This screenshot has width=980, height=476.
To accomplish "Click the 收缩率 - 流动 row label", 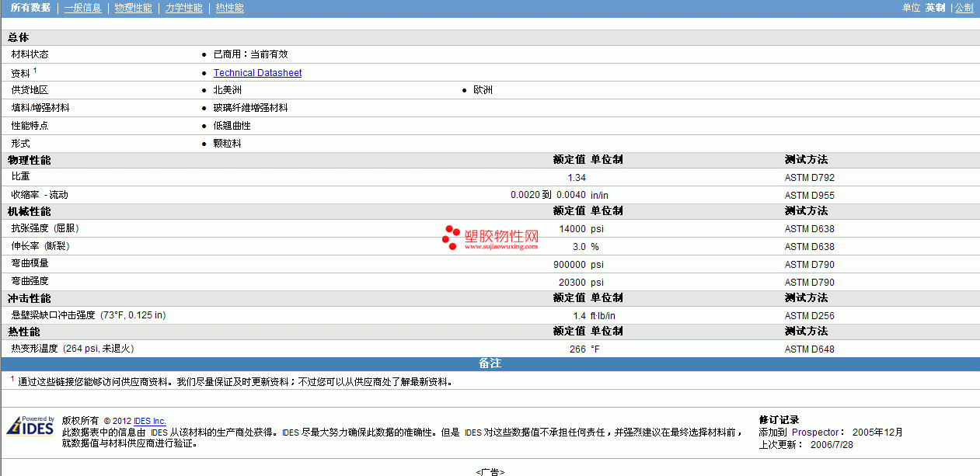I will [40, 195].
